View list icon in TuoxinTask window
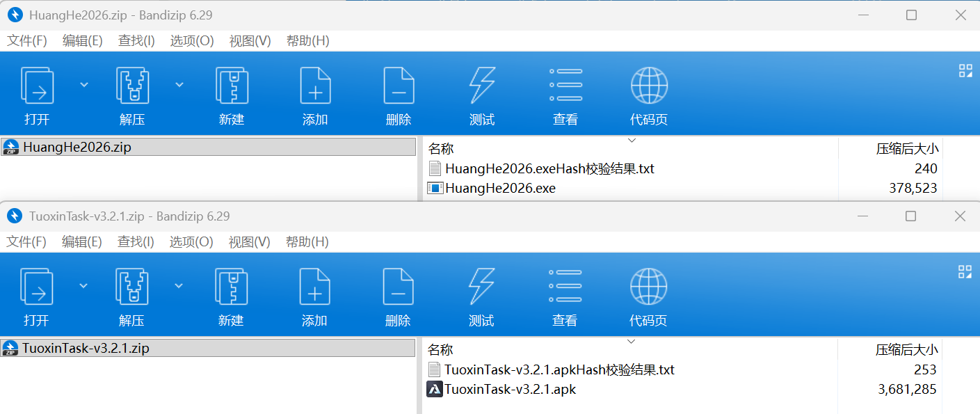The width and height of the screenshot is (980, 414). [565, 287]
